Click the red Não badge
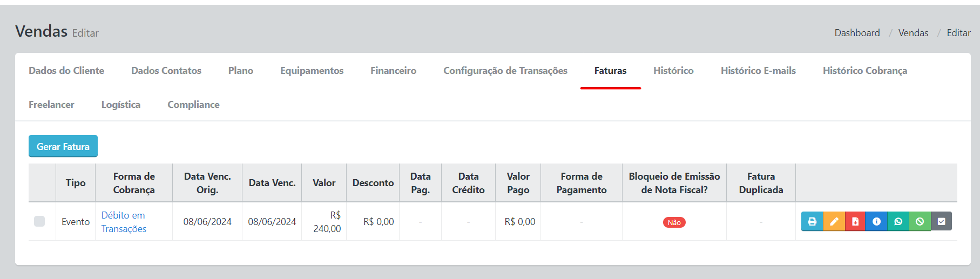This screenshot has width=980, height=279. tap(674, 222)
